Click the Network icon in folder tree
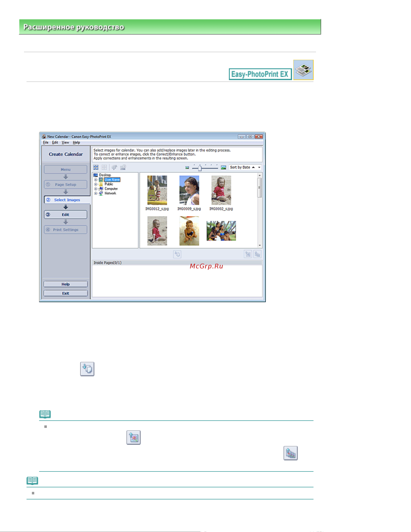Screen dimensions: 411x532 [x=101, y=193]
